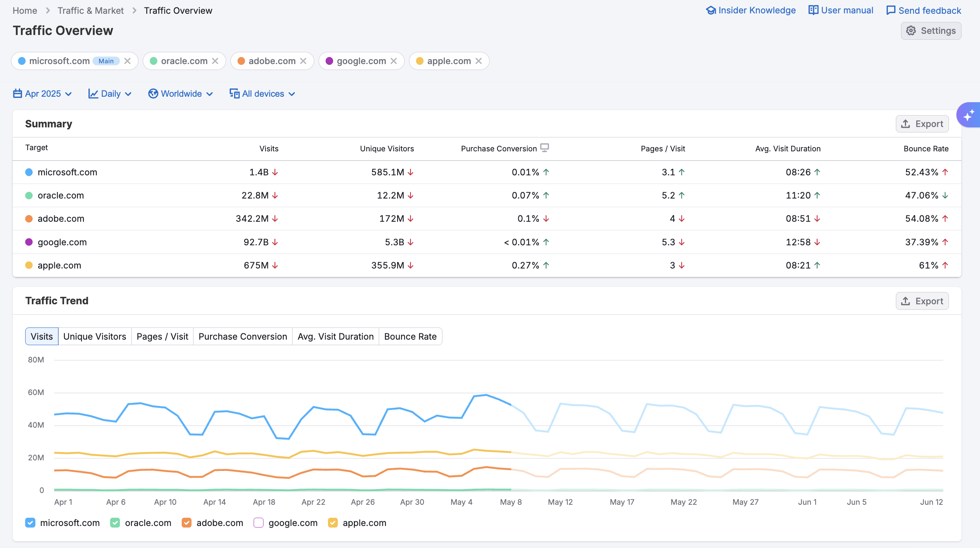Select the Visits trend tab
980x548 pixels.
[x=42, y=337]
